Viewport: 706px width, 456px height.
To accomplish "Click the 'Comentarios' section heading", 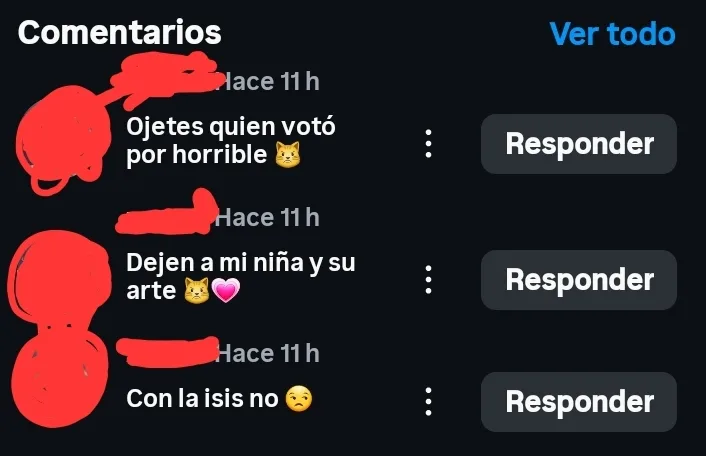I will click(x=120, y=32).
